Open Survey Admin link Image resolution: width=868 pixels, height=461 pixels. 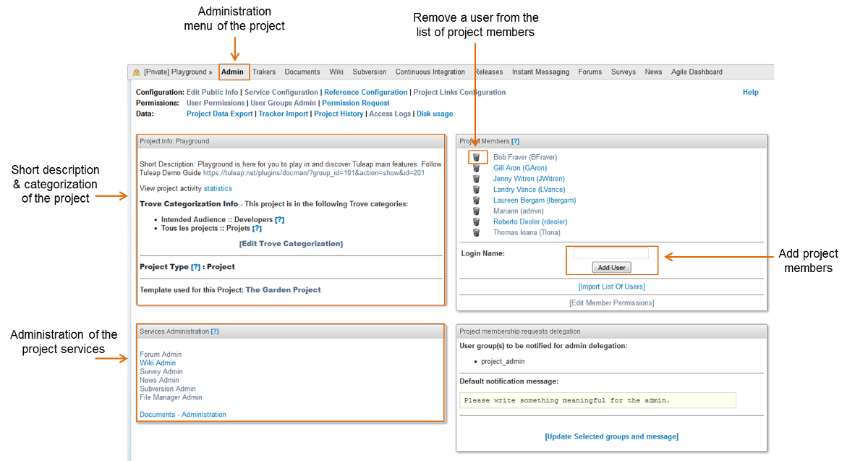coord(161,372)
